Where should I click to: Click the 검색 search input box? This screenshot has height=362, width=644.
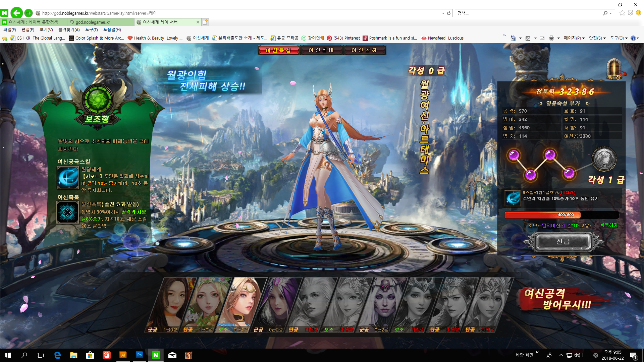[528, 13]
